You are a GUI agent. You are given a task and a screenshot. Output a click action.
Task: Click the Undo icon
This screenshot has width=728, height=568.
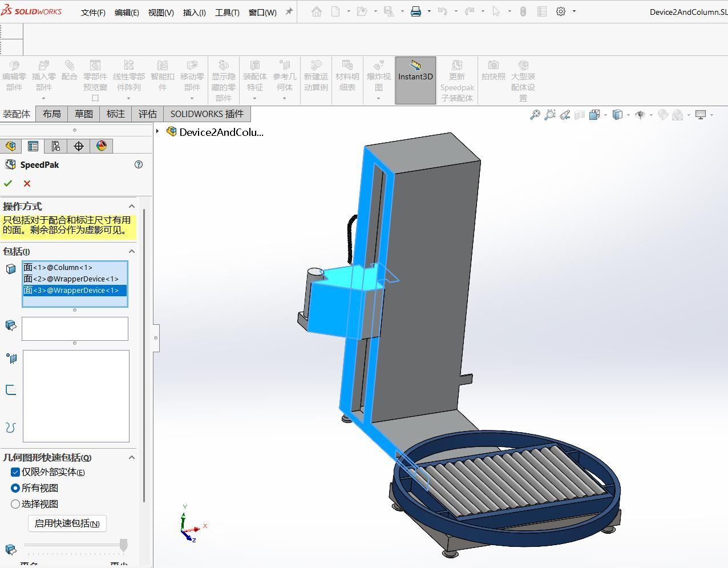pos(442,11)
